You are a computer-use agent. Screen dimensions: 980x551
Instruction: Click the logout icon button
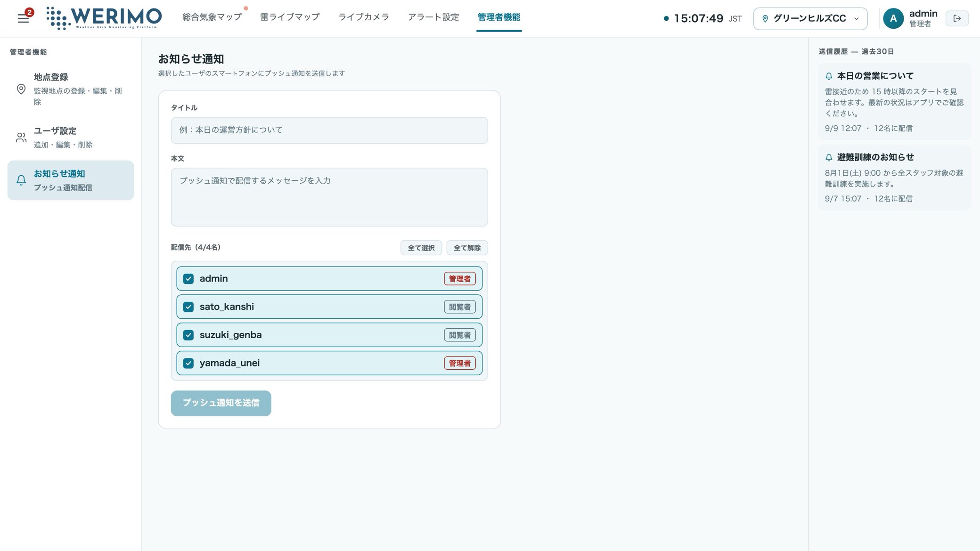tap(957, 18)
